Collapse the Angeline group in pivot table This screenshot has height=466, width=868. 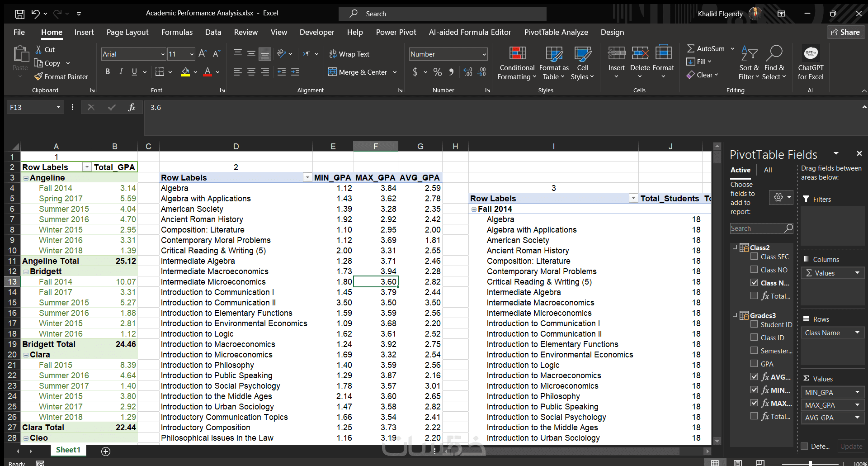coord(26,178)
